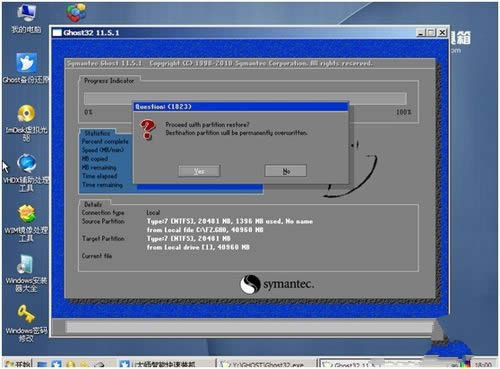Switch to the Ghost32.exe path taskbar item

point(266,364)
